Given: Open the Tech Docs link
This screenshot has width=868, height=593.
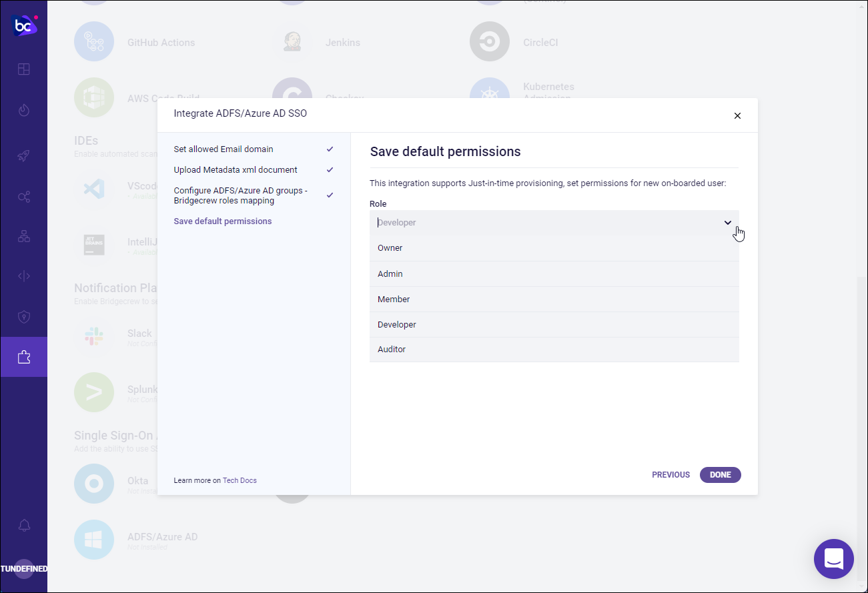Looking at the screenshot, I should [x=240, y=480].
